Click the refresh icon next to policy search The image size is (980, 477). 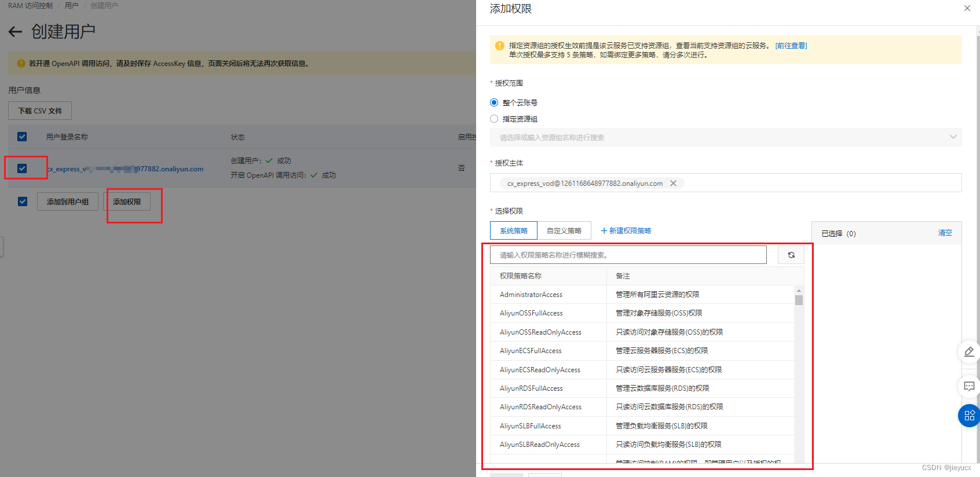coord(791,255)
